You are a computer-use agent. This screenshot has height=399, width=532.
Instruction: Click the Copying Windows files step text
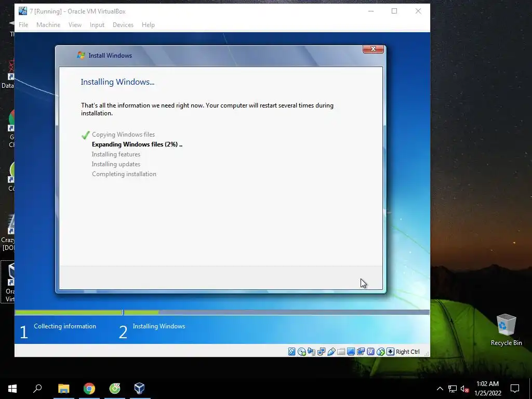tap(123, 135)
